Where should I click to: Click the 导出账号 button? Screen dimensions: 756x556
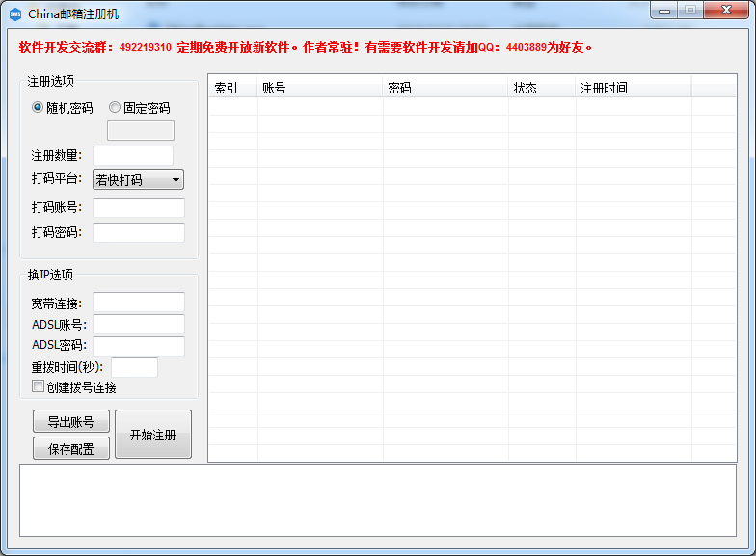click(71, 422)
